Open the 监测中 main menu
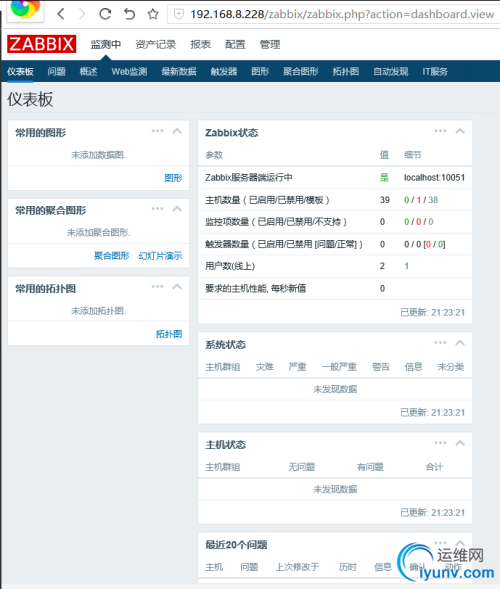500x589 pixels. click(x=106, y=44)
